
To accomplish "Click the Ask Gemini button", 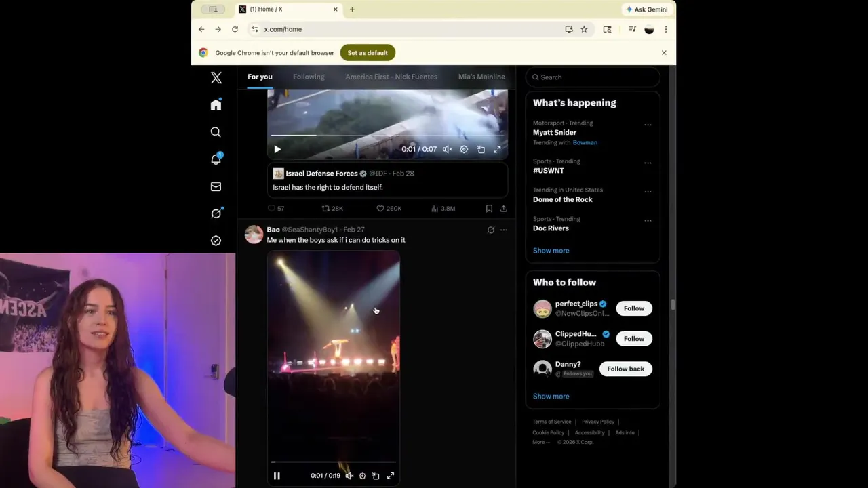I will click(647, 9).
